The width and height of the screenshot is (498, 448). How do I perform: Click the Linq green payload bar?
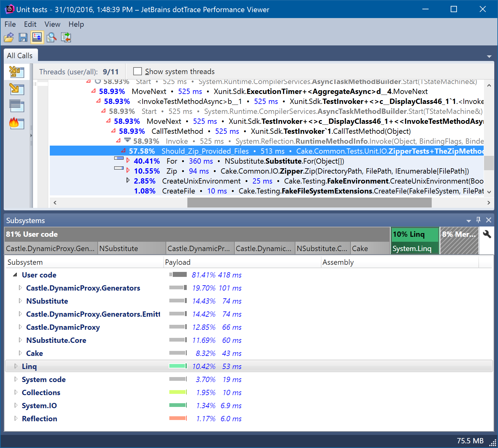coord(178,366)
